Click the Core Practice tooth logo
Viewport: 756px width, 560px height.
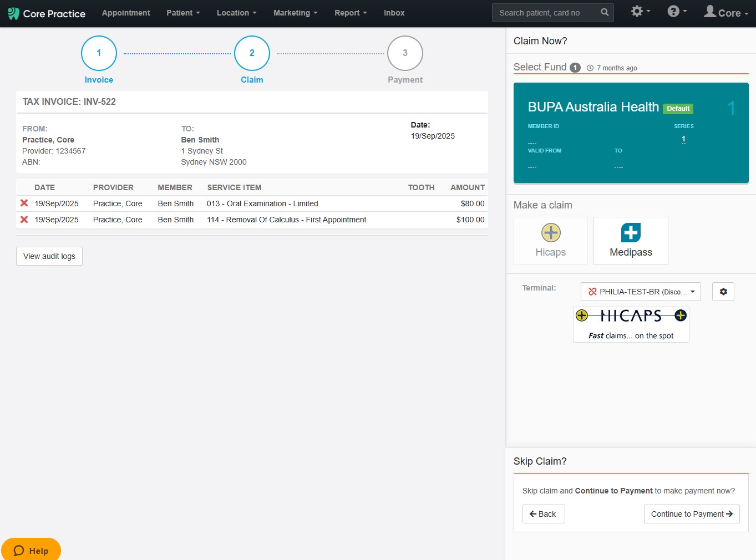coord(13,13)
